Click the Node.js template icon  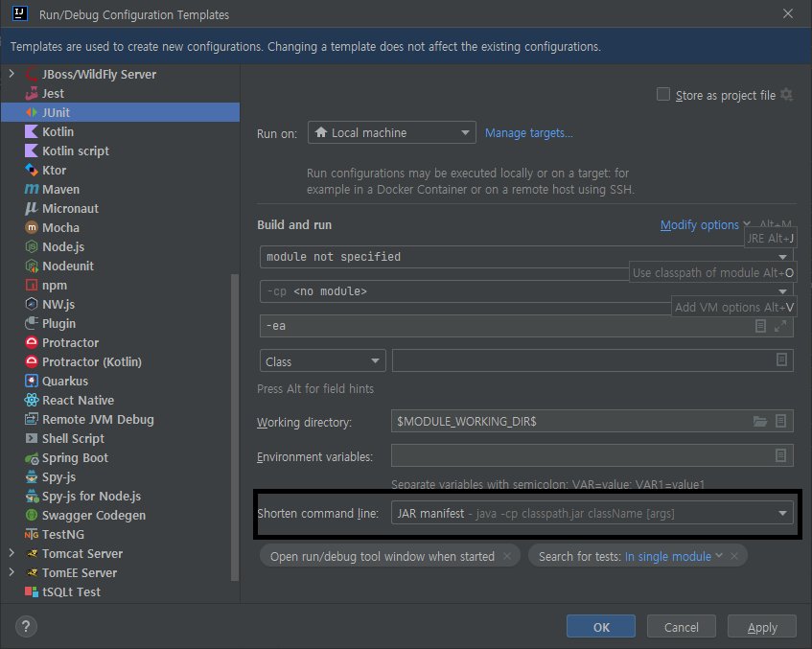(x=32, y=246)
